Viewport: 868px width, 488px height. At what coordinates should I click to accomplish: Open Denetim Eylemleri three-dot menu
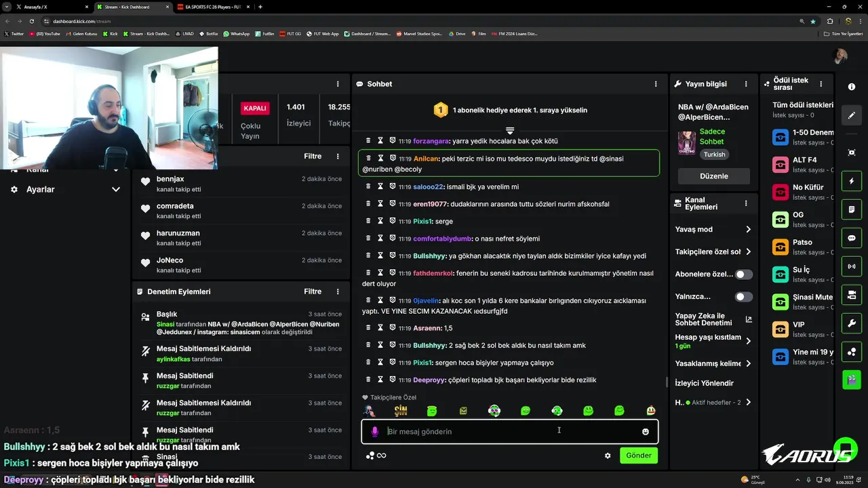point(338,291)
